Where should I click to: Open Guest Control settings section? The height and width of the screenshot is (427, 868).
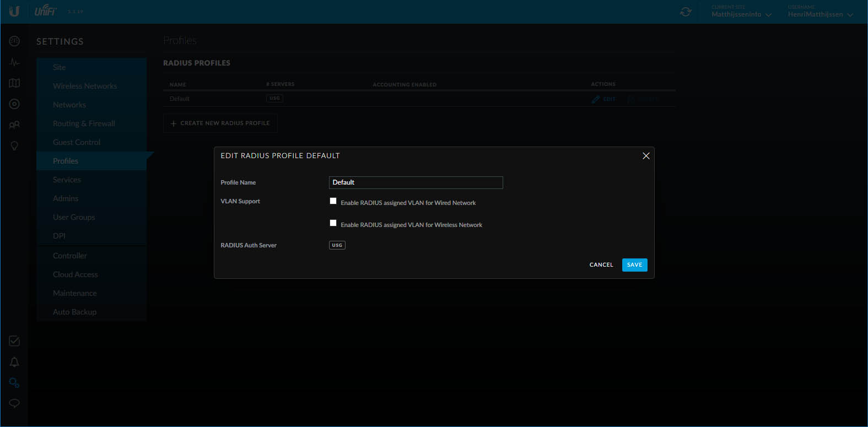[77, 142]
